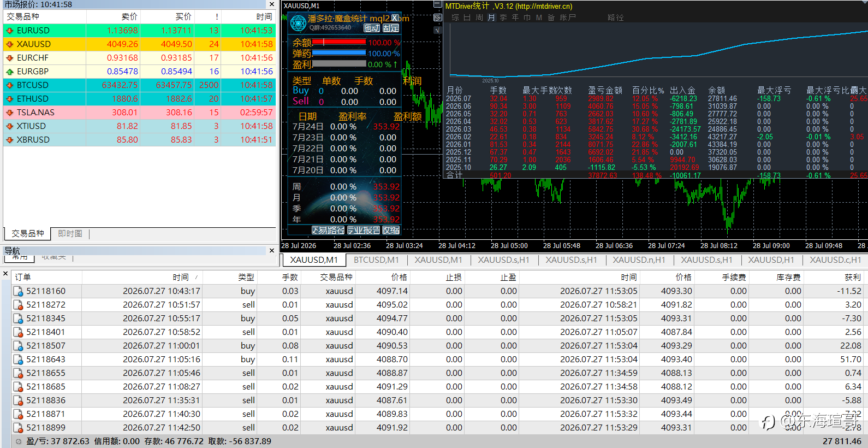This screenshot has width=868, height=448.
Task: Click the BTCUSD symbol arrow icon
Action: point(10,85)
